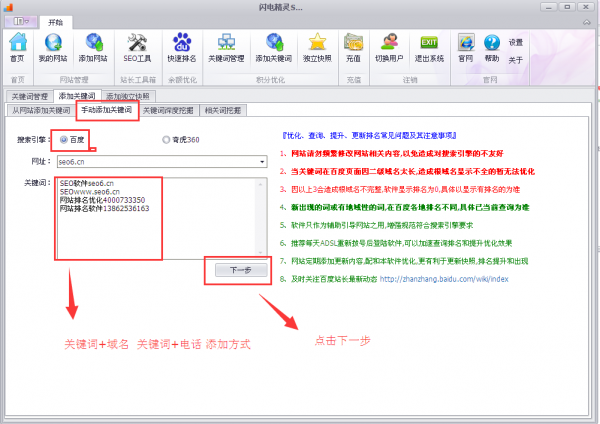Screen dimensions: 600x424
Task: Collapse the ribbon with the chevron
Action: [x=587, y=22]
